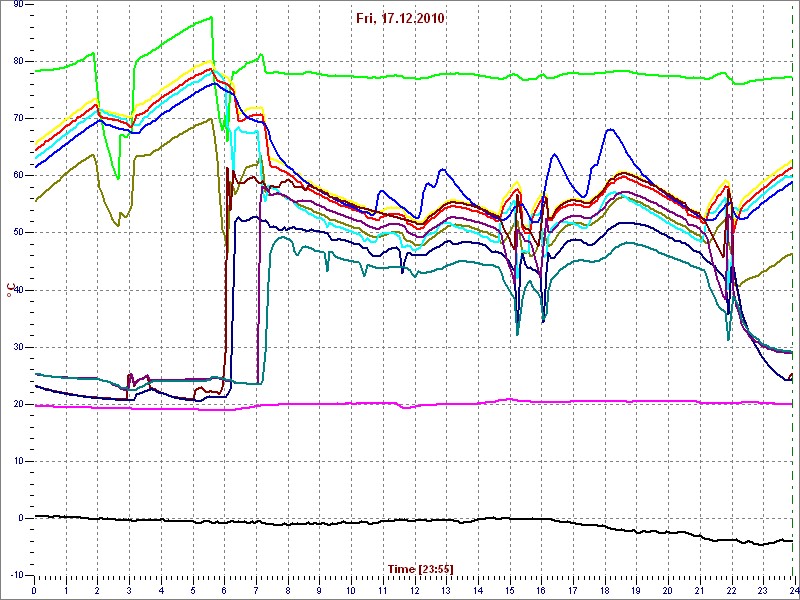Select the 40 label on temperature axis
800x600 pixels.
tap(18, 290)
